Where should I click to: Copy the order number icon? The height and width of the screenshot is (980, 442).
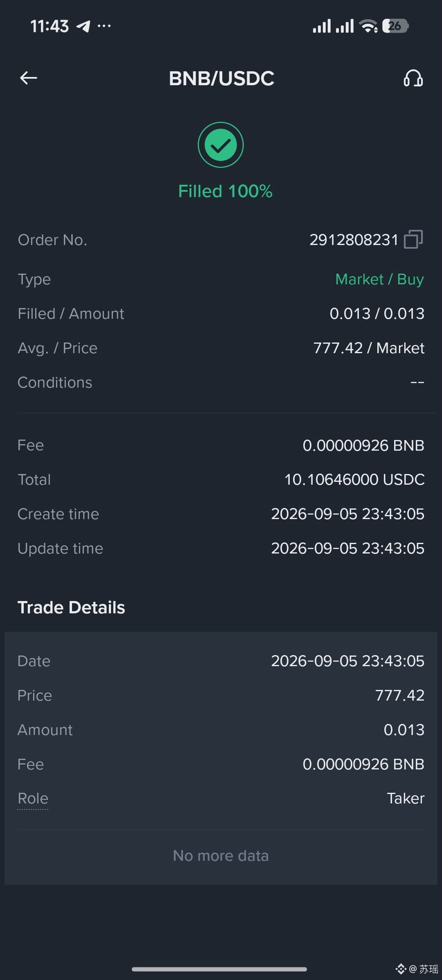tap(413, 239)
